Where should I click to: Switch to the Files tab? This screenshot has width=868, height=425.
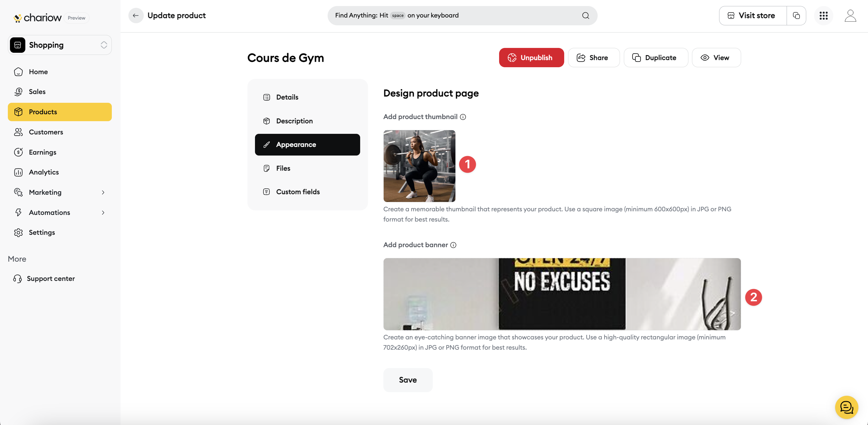pos(307,168)
